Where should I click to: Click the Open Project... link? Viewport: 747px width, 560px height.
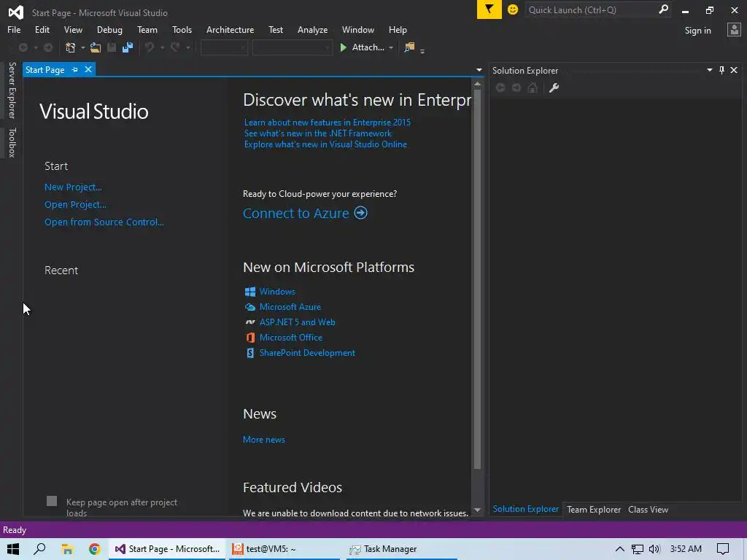point(75,205)
